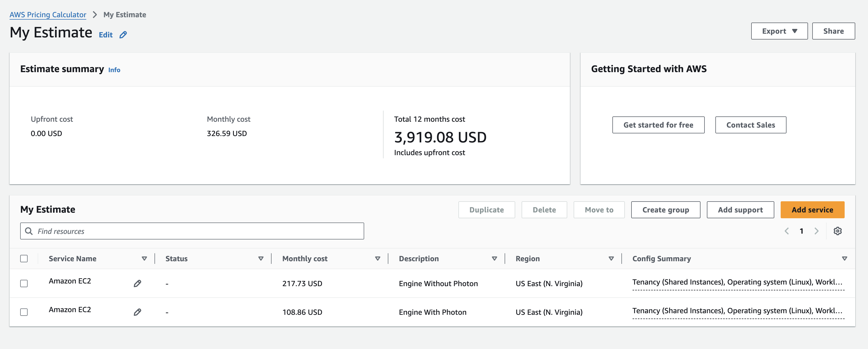868x349 pixels.
Task: Click the Status column header
Action: pyautogui.click(x=176, y=259)
